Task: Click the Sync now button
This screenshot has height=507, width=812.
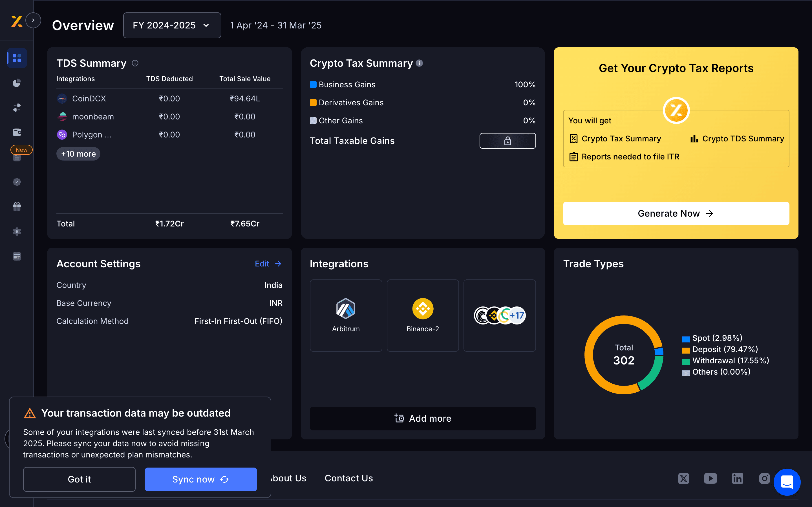Action: click(x=200, y=479)
